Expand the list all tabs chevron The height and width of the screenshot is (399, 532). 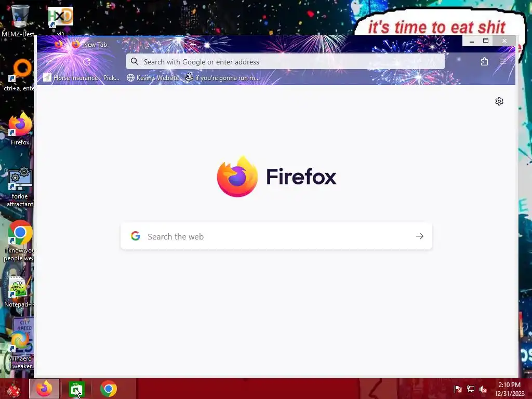(x=438, y=44)
